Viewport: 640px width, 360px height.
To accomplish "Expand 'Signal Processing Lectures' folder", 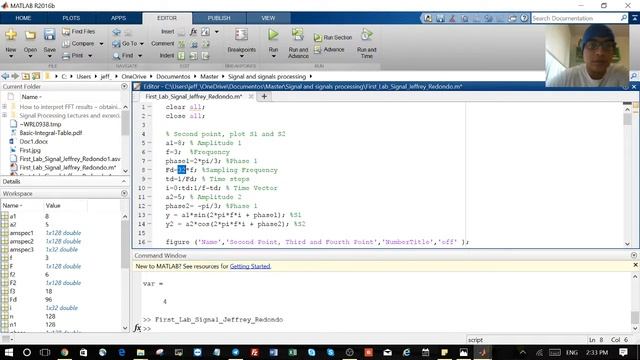I will [x=4, y=116].
